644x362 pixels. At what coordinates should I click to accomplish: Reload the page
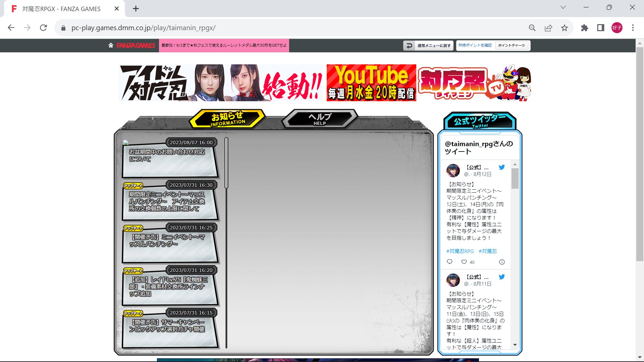point(43,28)
